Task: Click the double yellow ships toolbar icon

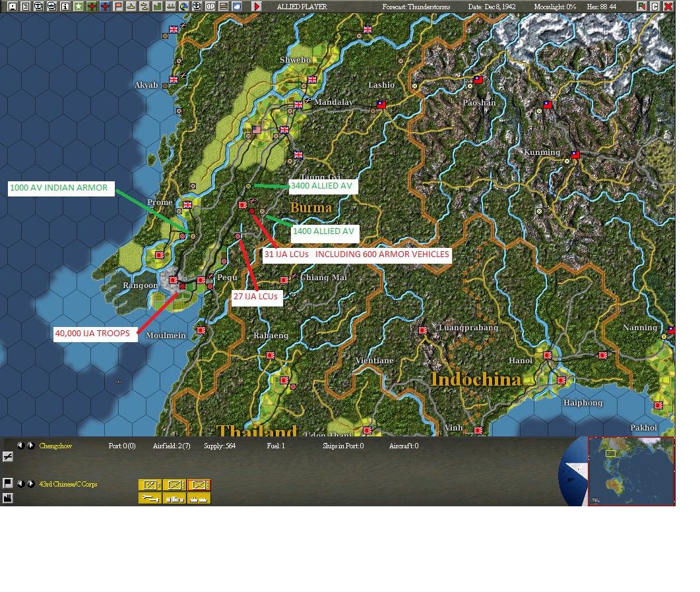Action: (144, 6)
